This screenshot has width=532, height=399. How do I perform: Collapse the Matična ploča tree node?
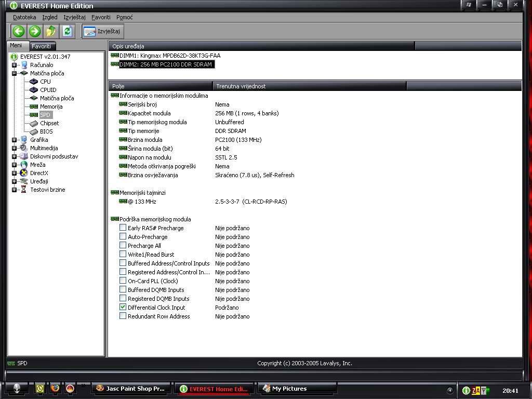pos(14,73)
